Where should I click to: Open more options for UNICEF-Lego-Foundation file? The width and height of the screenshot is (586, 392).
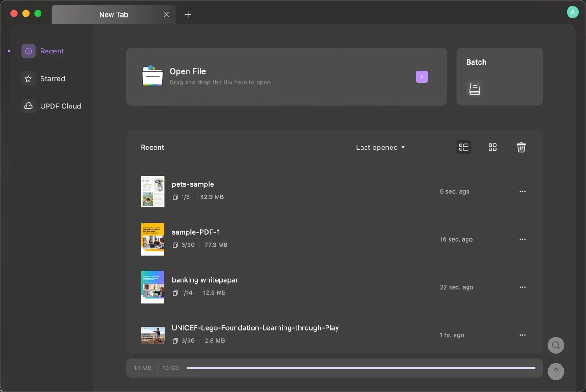coord(522,335)
